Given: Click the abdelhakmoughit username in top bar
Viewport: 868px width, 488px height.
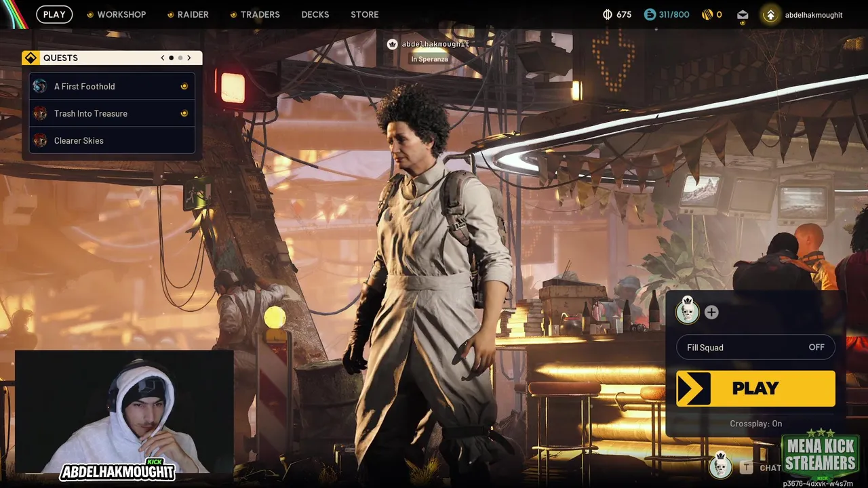Looking at the screenshot, I should coord(814,14).
